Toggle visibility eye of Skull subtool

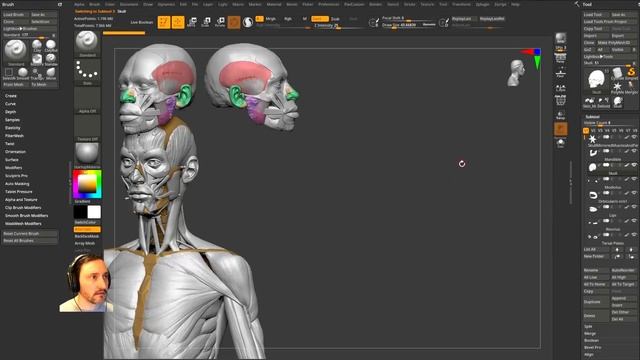[634, 165]
